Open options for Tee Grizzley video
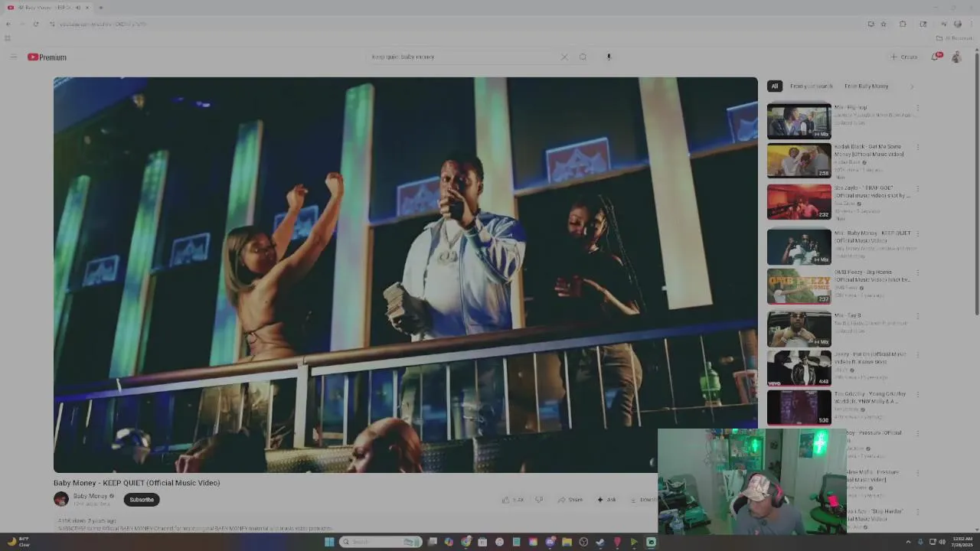 (x=917, y=395)
